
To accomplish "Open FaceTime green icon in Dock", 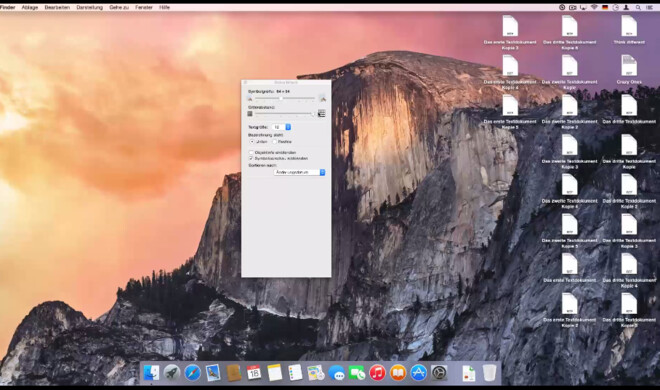I will tap(357, 373).
